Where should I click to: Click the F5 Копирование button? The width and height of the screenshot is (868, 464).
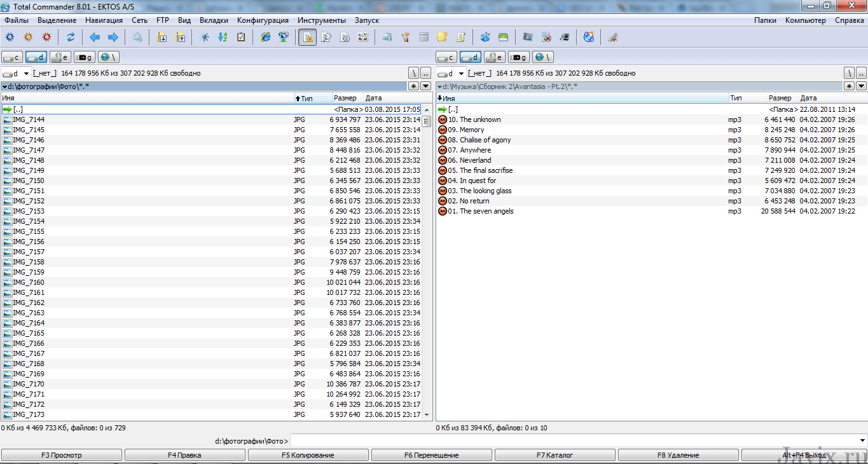308,455
